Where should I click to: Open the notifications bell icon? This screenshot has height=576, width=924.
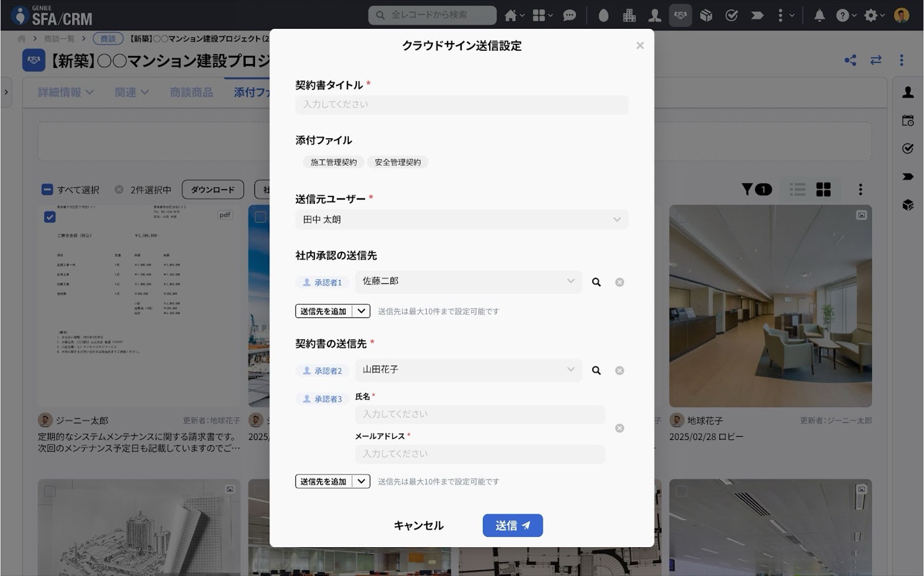pyautogui.click(x=819, y=15)
